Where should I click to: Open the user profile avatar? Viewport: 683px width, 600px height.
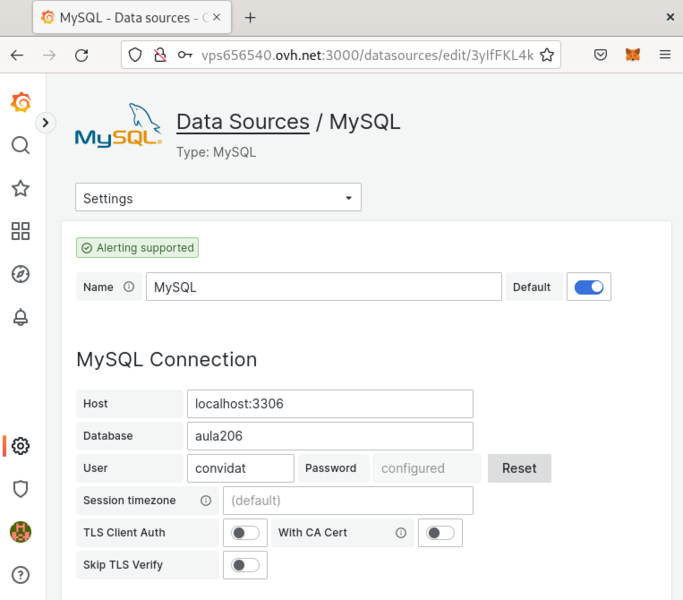(x=20, y=532)
